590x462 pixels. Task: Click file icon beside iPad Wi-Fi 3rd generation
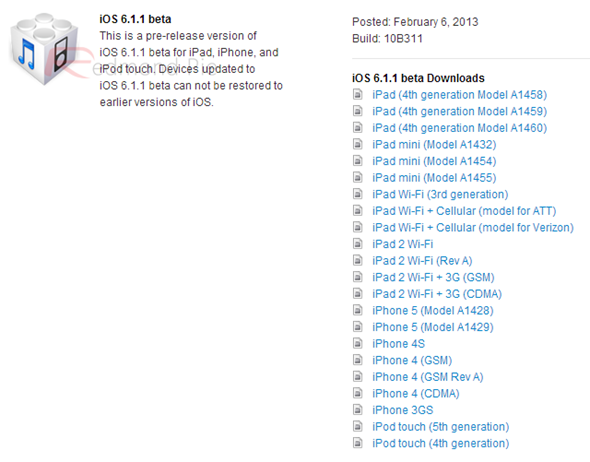click(358, 194)
